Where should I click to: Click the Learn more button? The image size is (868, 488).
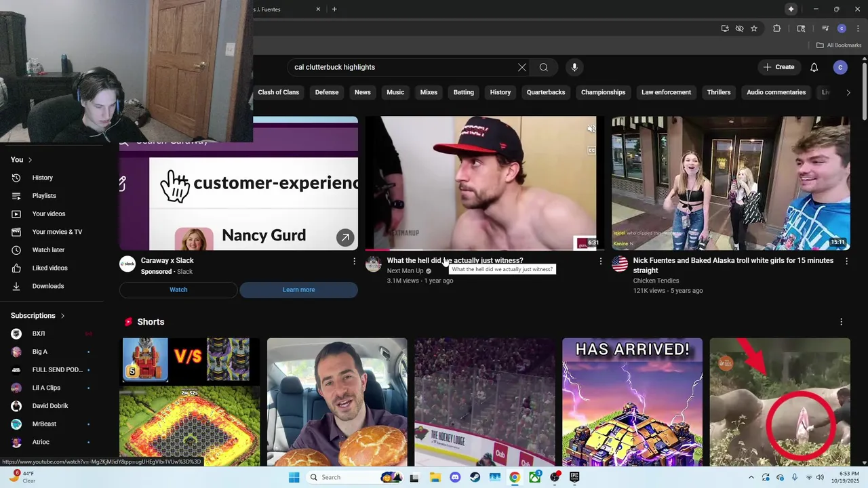tap(298, 290)
